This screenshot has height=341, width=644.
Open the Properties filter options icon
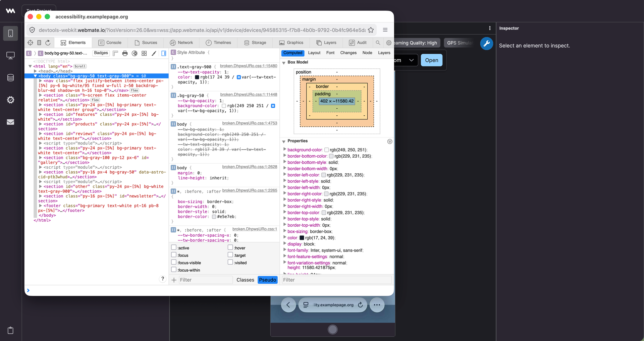(390, 141)
